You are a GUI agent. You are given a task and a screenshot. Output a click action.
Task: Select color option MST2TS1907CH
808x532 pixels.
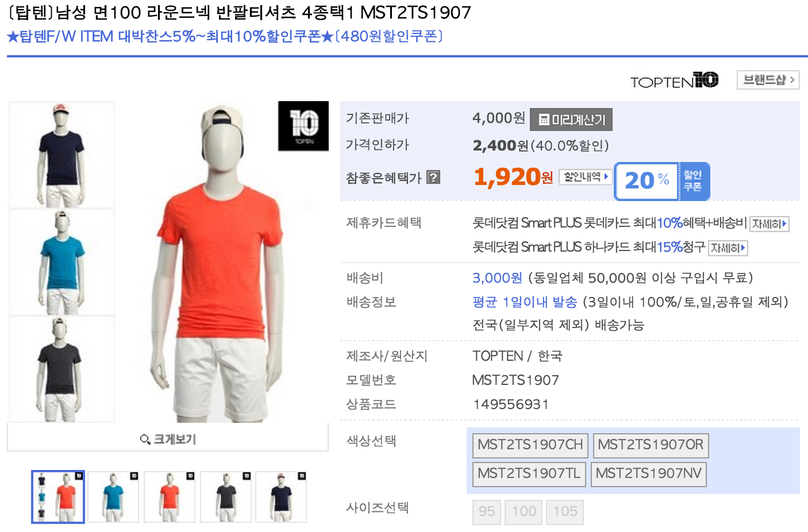click(530, 445)
